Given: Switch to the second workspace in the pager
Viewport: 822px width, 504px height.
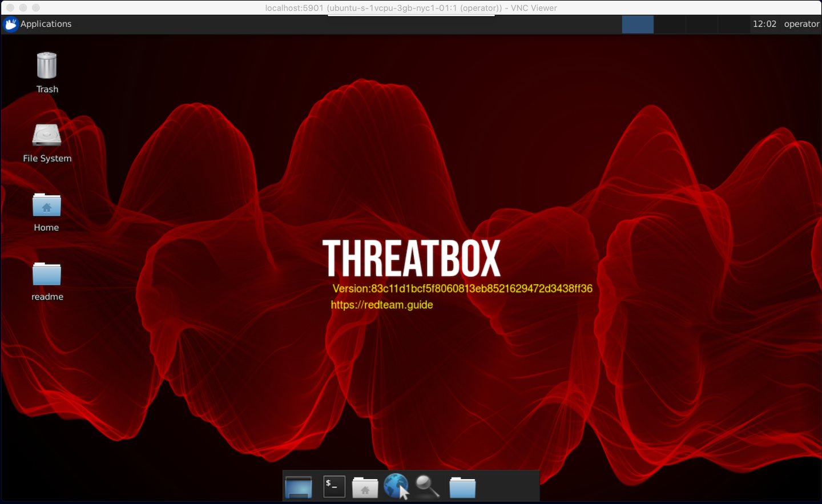Looking at the screenshot, I should coord(670,24).
